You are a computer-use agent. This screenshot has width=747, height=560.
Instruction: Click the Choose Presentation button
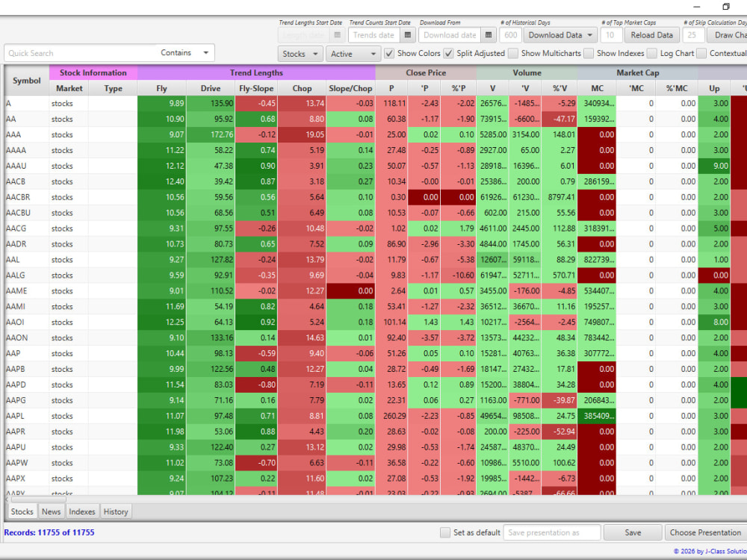click(x=705, y=532)
